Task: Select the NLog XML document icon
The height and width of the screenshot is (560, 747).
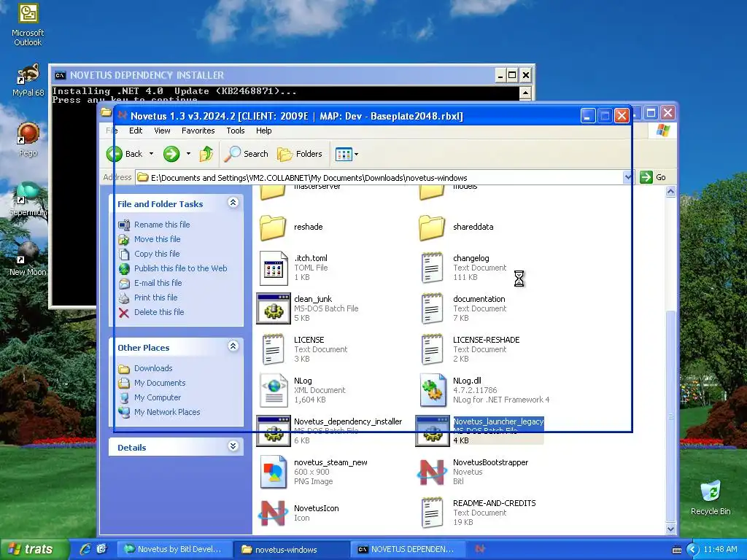Action: click(x=274, y=391)
